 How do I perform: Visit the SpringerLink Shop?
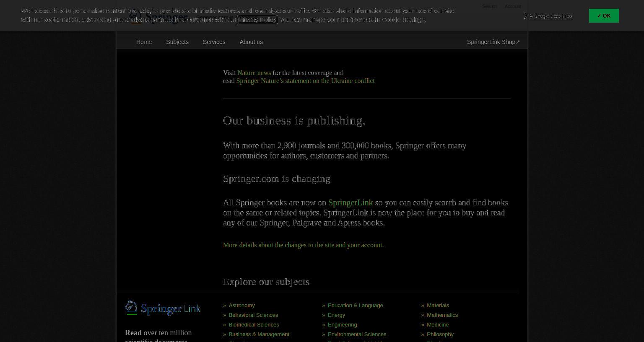click(493, 42)
